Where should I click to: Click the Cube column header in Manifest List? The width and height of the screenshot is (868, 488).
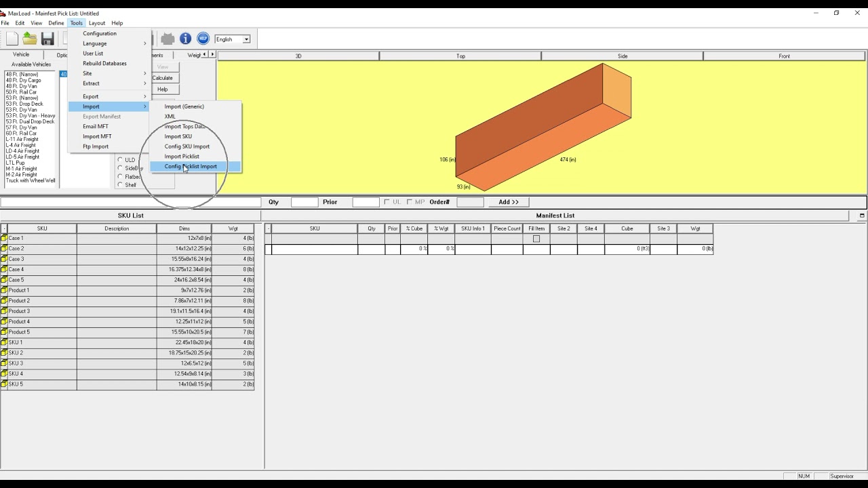[x=627, y=228]
